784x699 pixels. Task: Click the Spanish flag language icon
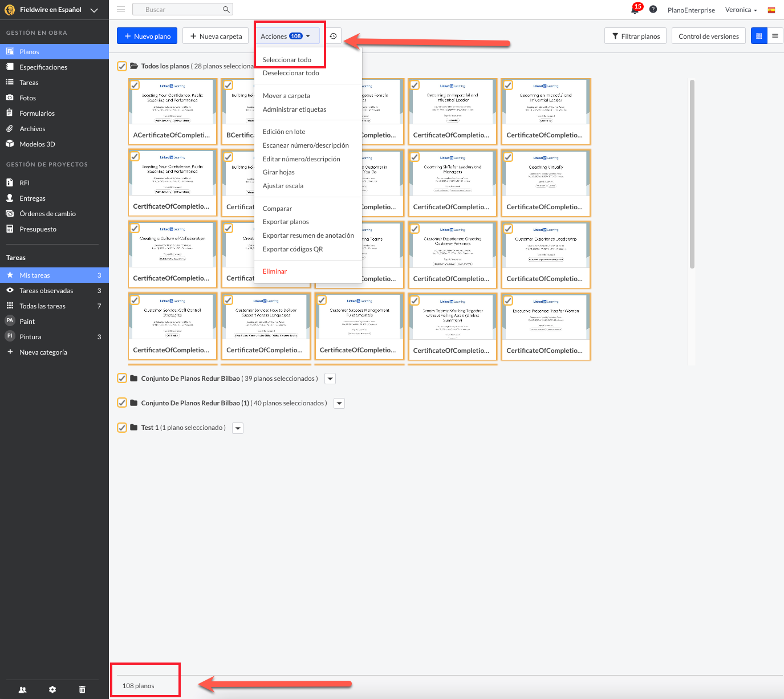(x=771, y=10)
